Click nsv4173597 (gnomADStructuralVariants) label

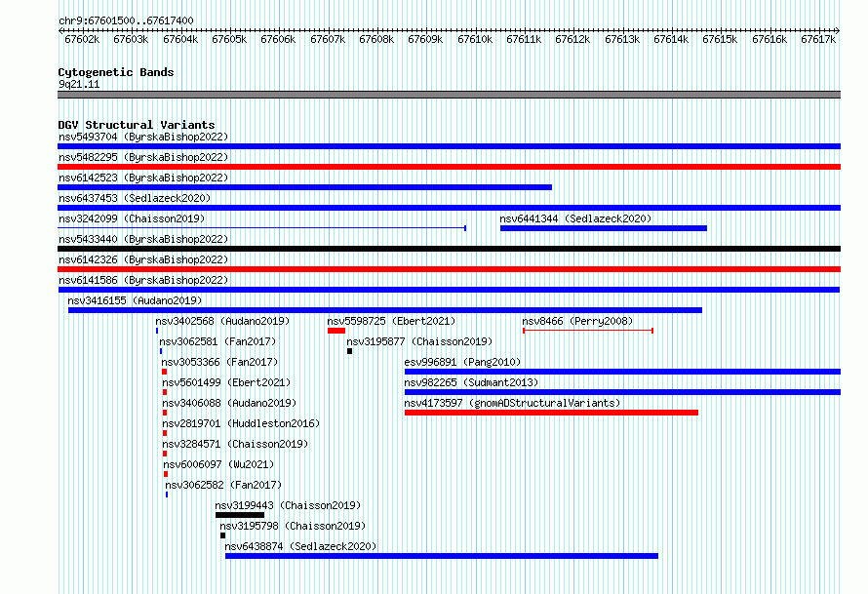tap(512, 403)
